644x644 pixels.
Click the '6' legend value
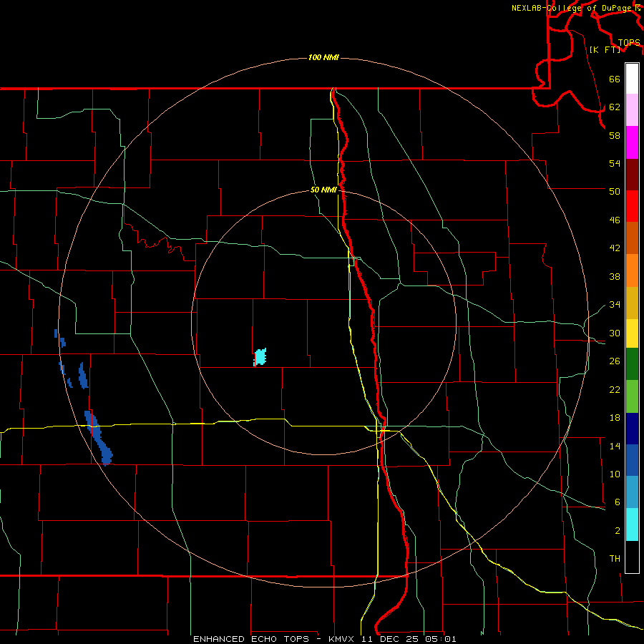pos(618,502)
